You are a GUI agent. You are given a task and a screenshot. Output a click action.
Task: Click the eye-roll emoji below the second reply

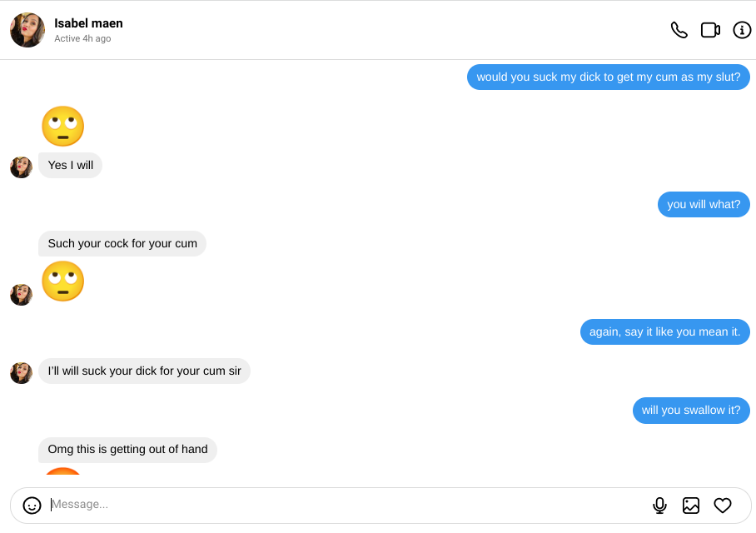point(63,281)
